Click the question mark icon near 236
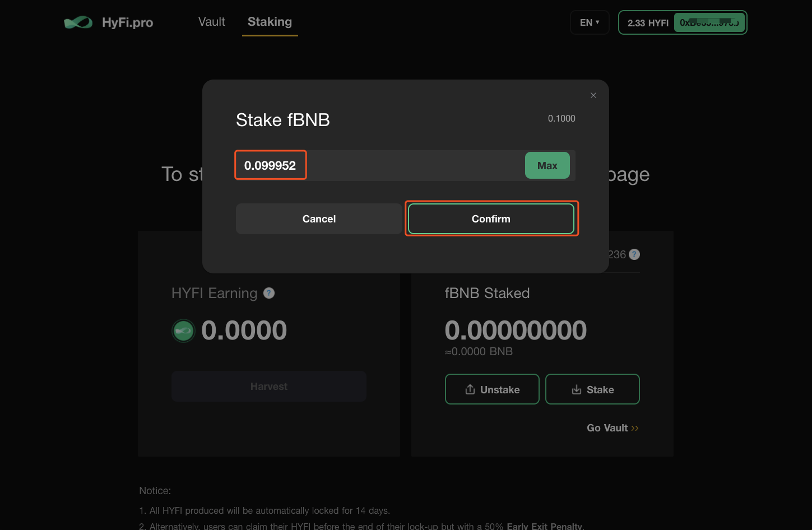This screenshot has width=812, height=530. 634,254
